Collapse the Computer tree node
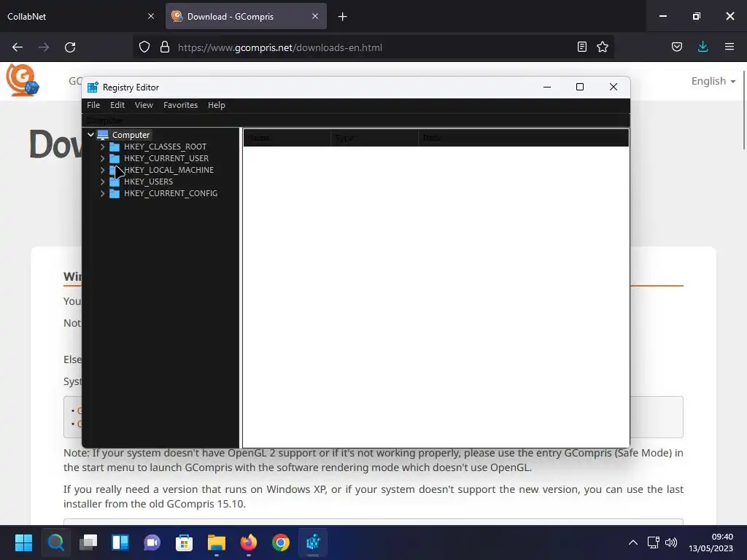Screen dimensions: 747x560 pyautogui.click(x=90, y=135)
